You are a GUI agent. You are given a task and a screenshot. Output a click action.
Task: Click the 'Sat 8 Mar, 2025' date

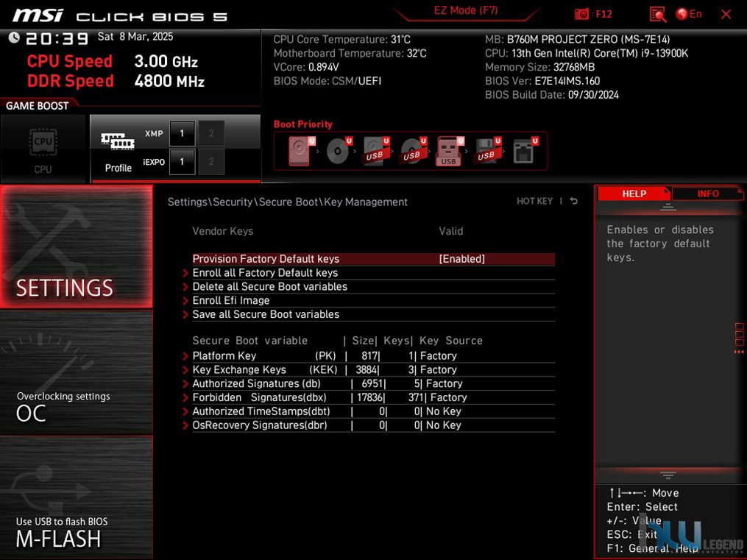point(135,37)
